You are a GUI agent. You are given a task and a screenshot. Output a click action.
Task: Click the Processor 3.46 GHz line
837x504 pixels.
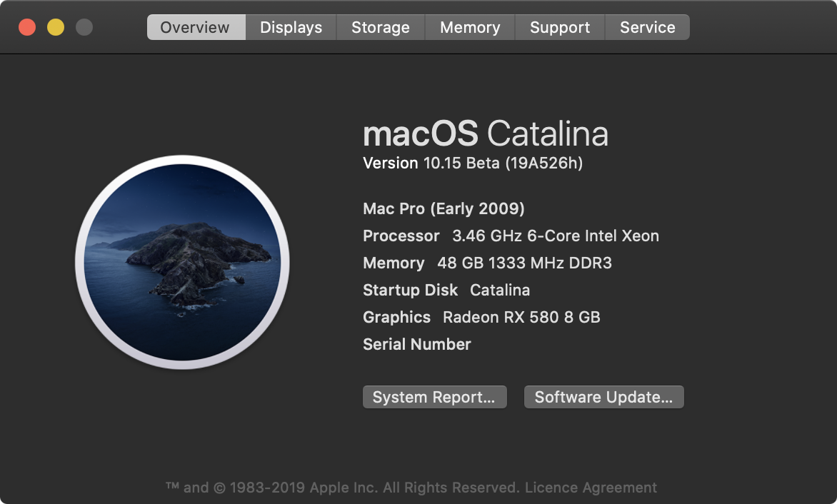511,236
